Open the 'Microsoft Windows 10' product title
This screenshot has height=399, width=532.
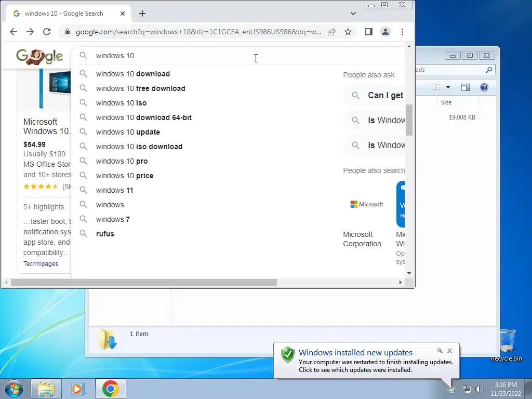(x=46, y=127)
